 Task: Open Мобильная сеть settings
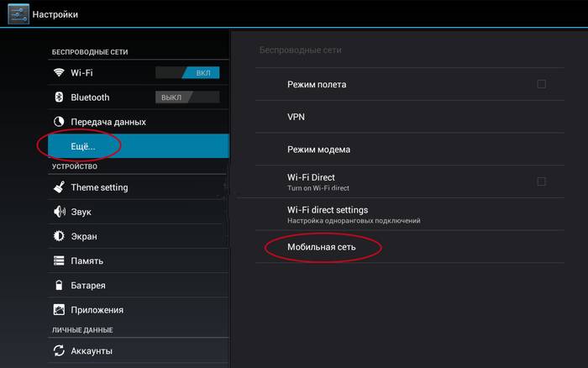pyautogui.click(x=323, y=247)
